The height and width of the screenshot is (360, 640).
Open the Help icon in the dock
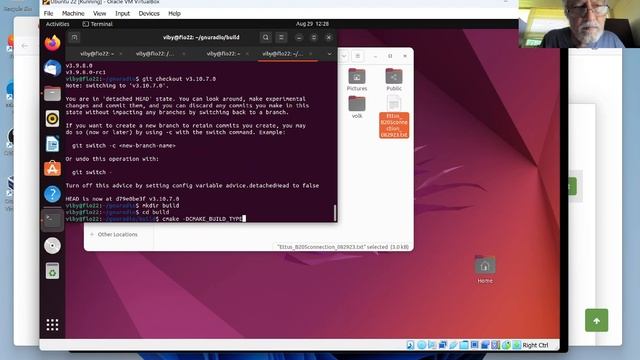point(52,194)
